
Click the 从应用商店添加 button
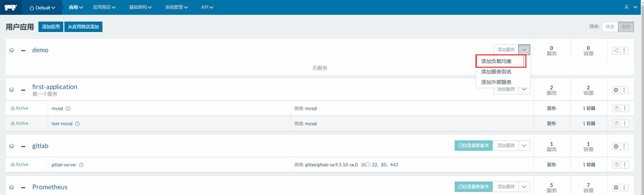[83, 27]
